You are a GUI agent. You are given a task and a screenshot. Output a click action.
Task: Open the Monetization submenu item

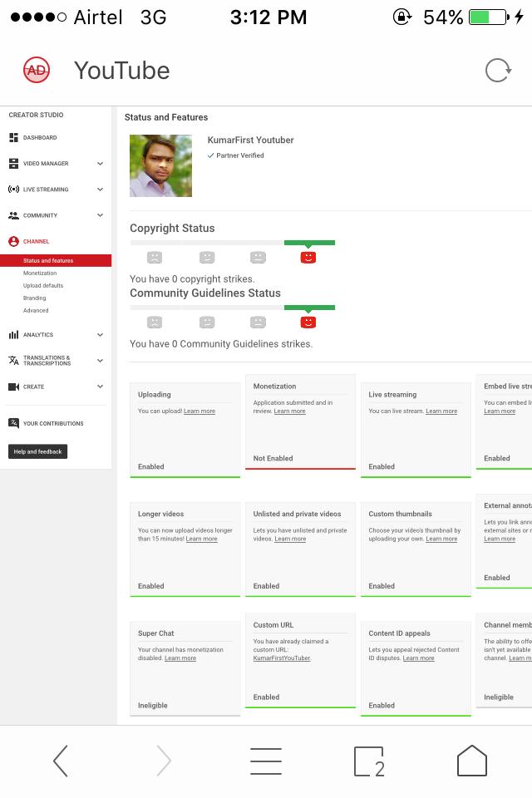tap(40, 273)
